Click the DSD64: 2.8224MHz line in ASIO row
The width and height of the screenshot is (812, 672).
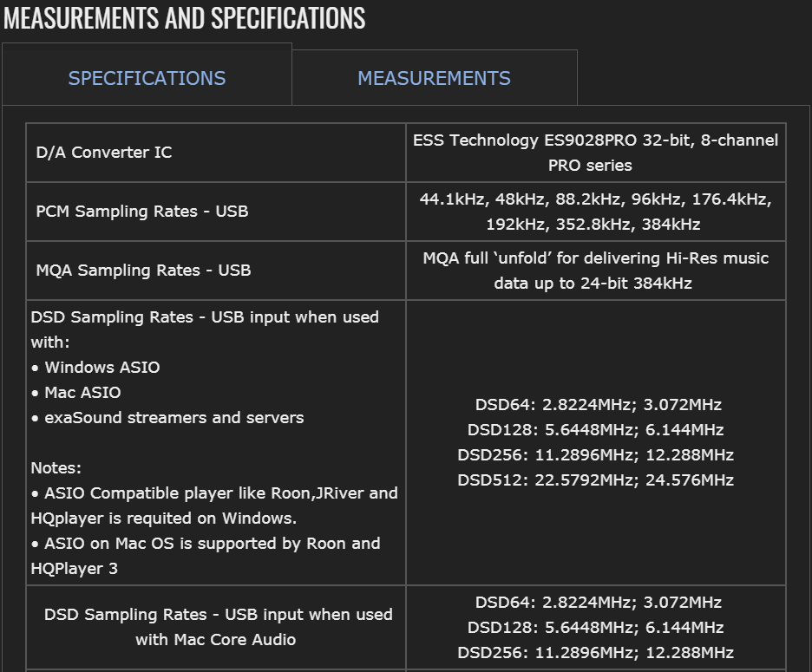[595, 405]
